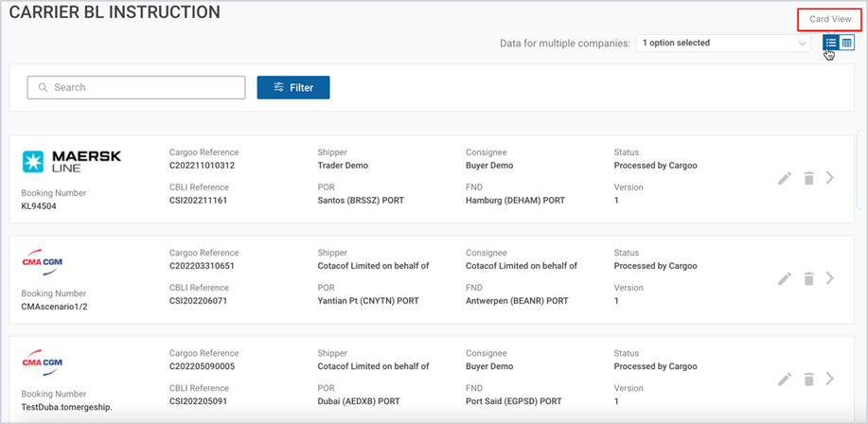Focus the Search input field

[x=136, y=87]
